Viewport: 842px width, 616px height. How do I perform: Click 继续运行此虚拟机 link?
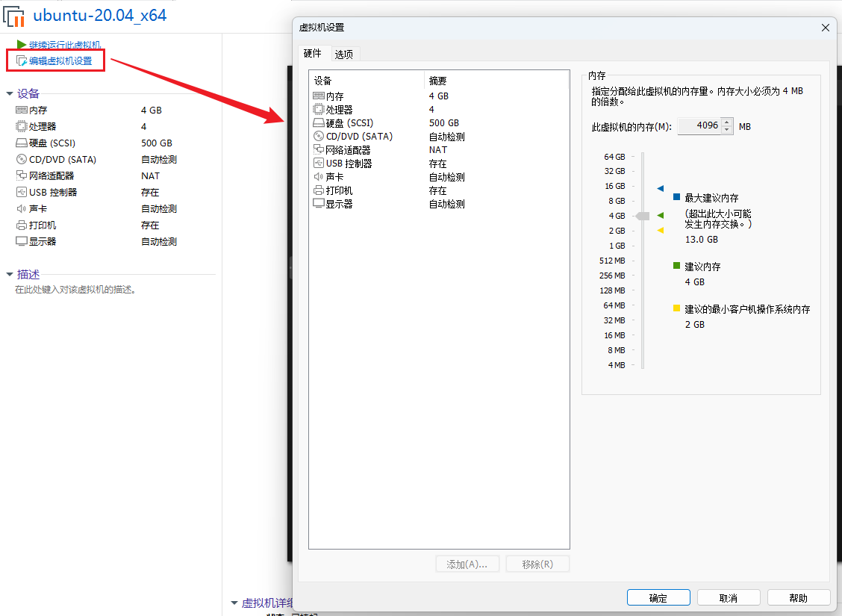[65, 45]
